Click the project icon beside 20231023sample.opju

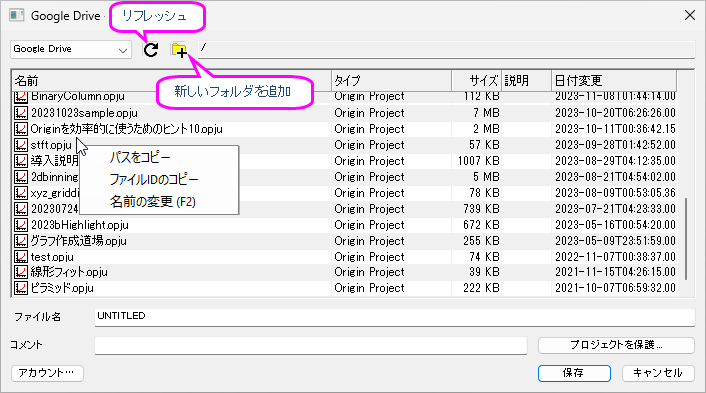click(x=21, y=113)
